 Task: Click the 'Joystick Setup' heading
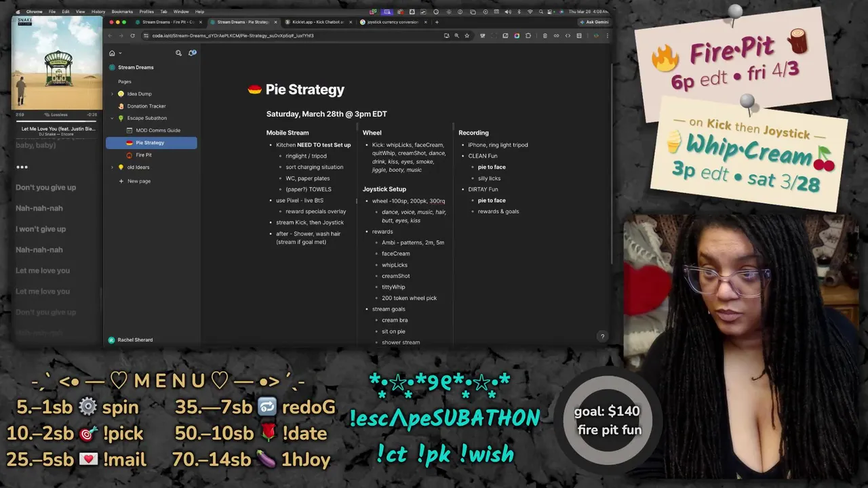point(384,189)
